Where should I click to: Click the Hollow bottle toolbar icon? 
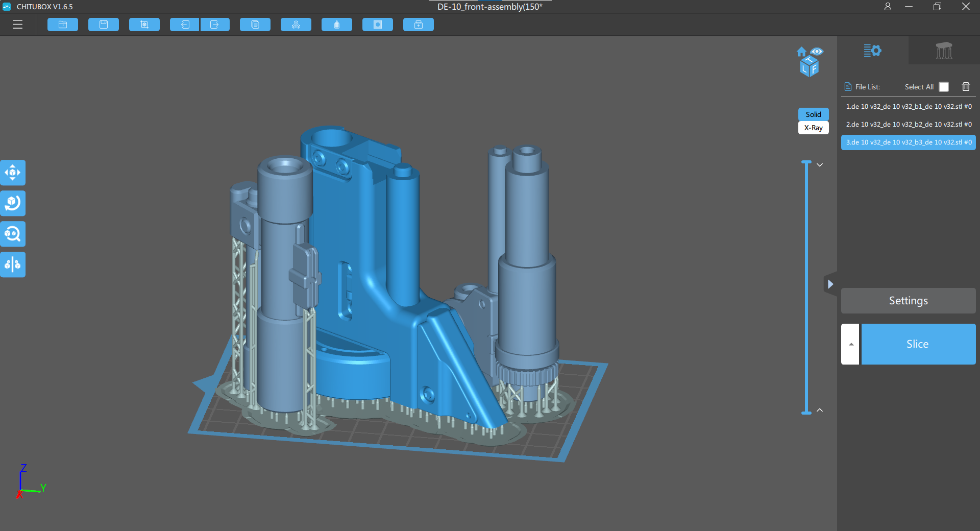337,25
